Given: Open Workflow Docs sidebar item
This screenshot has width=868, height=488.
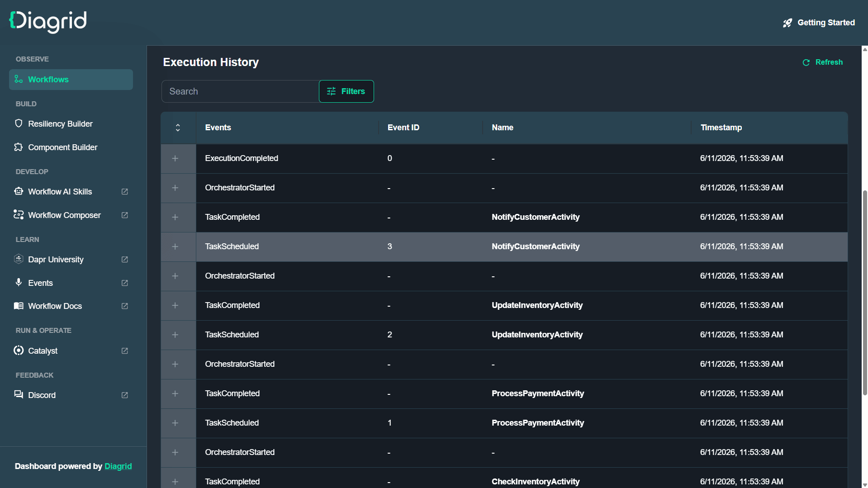Looking at the screenshot, I should pyautogui.click(x=71, y=306).
